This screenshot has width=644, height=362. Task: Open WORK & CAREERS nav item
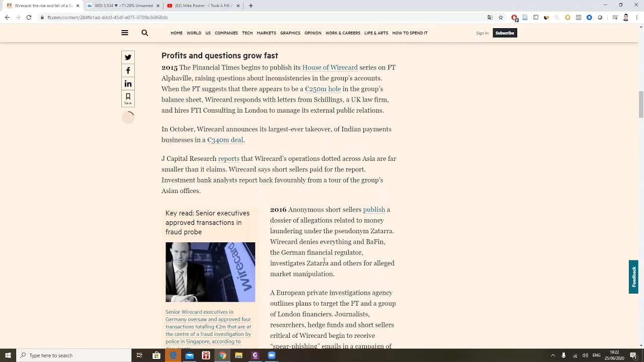point(343,33)
